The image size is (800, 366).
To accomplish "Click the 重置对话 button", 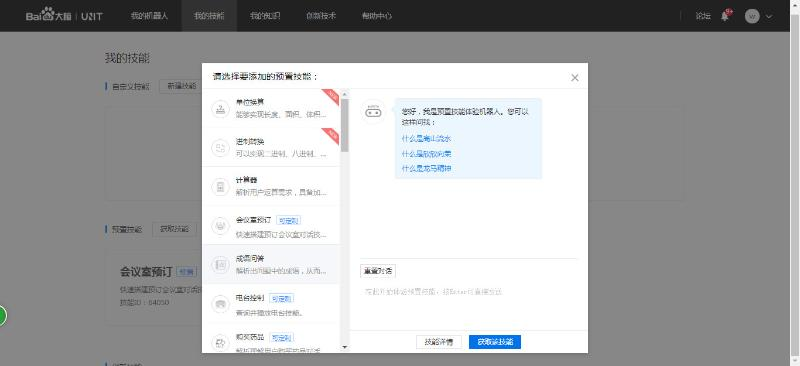I will click(x=378, y=271).
